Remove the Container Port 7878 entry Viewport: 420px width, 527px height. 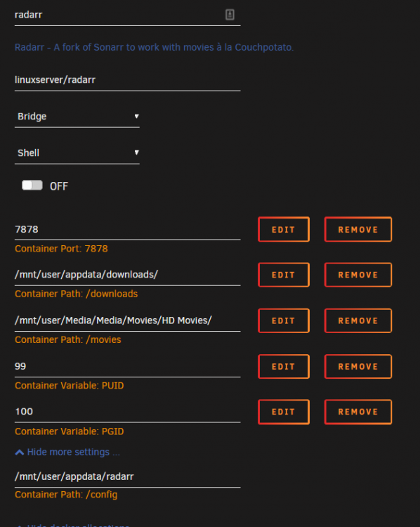[358, 230]
